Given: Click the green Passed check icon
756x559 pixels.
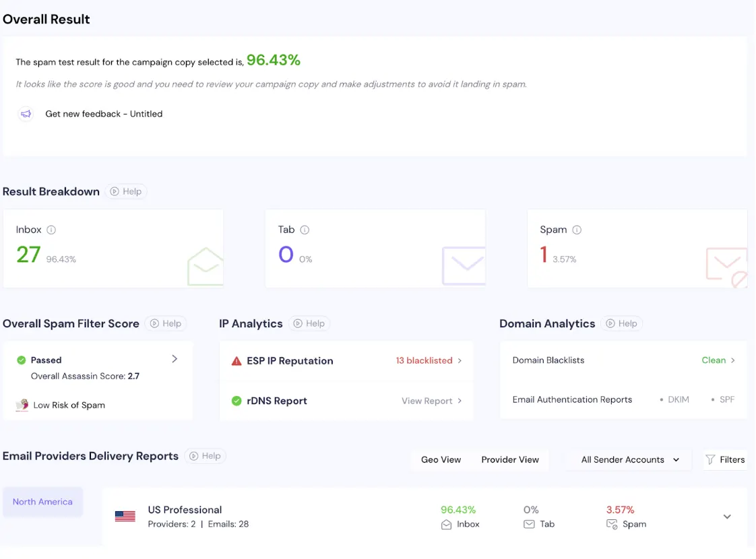Looking at the screenshot, I should [x=21, y=360].
